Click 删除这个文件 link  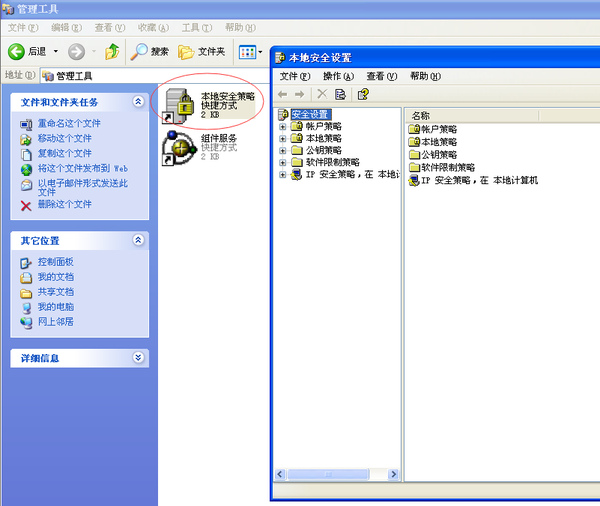(64, 204)
